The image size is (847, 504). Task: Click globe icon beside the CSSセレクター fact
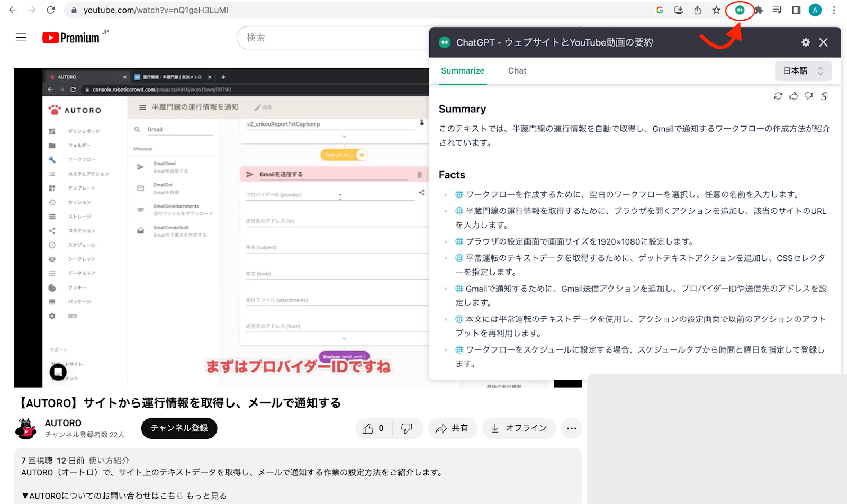tap(459, 258)
